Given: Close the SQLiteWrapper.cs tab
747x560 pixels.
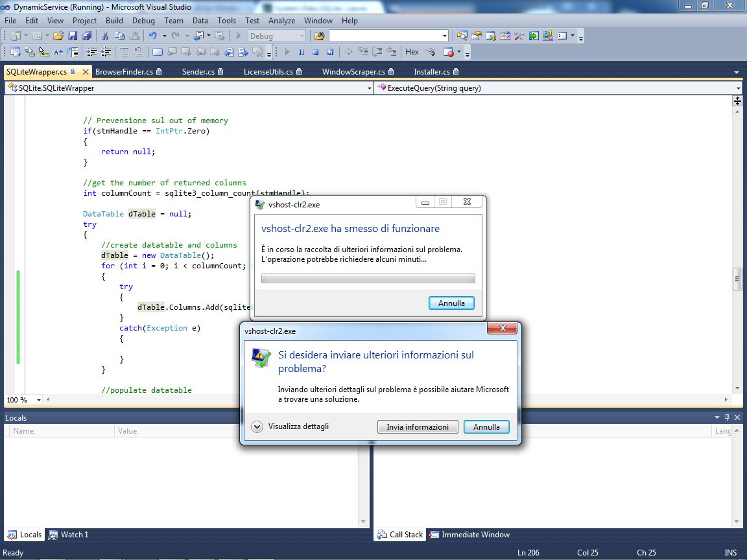Looking at the screenshot, I should 86,72.
